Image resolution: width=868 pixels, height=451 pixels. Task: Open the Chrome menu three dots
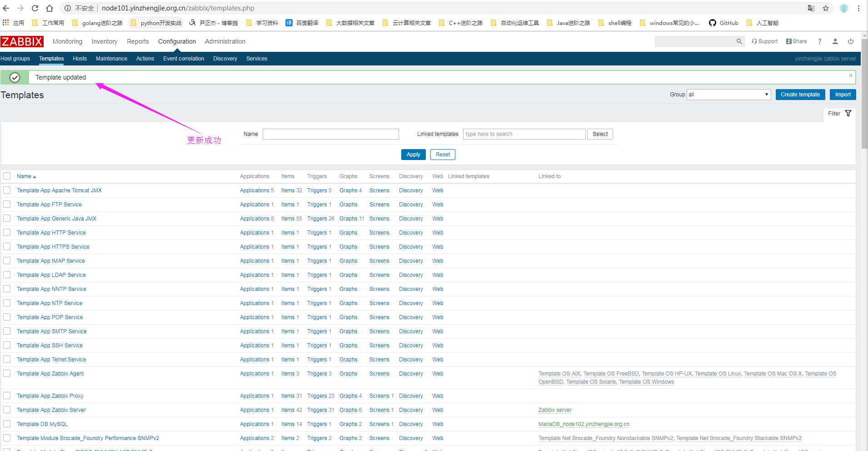[858, 8]
